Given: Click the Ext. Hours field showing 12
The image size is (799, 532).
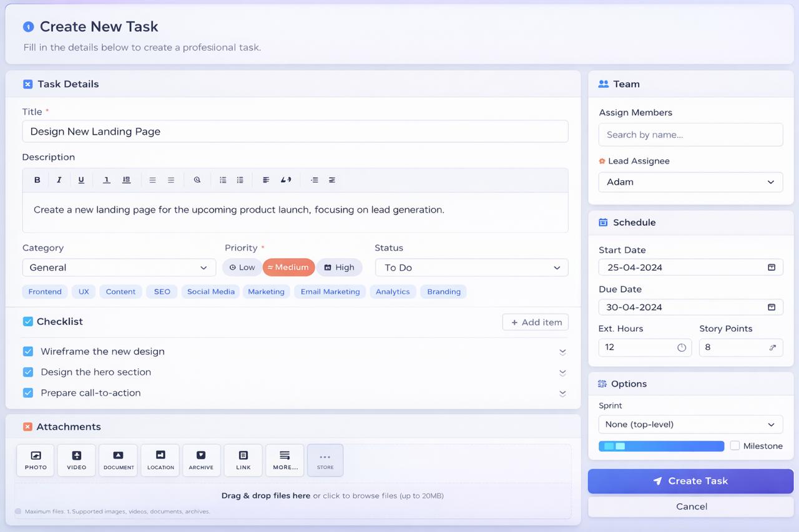Looking at the screenshot, I should click(x=645, y=347).
